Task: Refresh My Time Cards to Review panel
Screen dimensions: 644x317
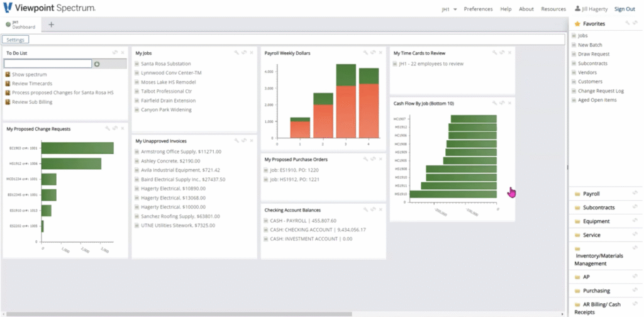Action: 502,53
